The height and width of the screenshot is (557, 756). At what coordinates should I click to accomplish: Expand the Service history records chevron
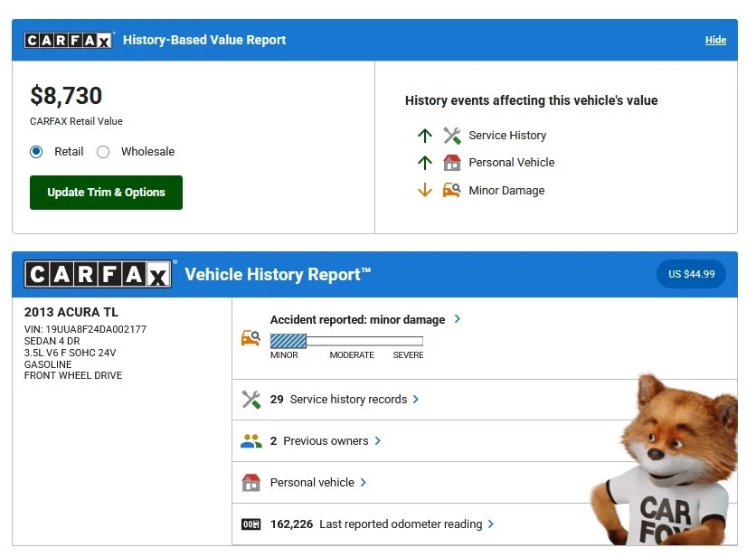point(416,400)
